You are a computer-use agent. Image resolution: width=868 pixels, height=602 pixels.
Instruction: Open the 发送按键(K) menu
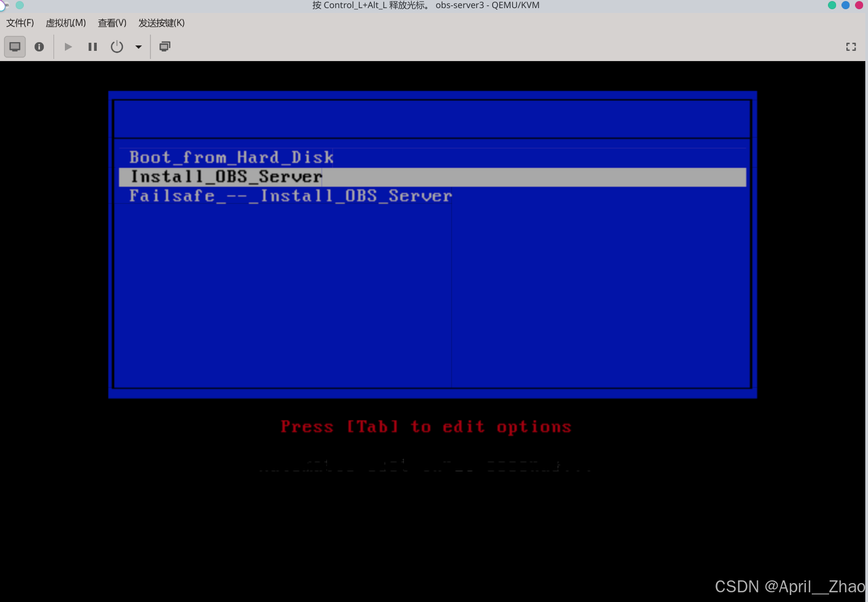pos(161,23)
